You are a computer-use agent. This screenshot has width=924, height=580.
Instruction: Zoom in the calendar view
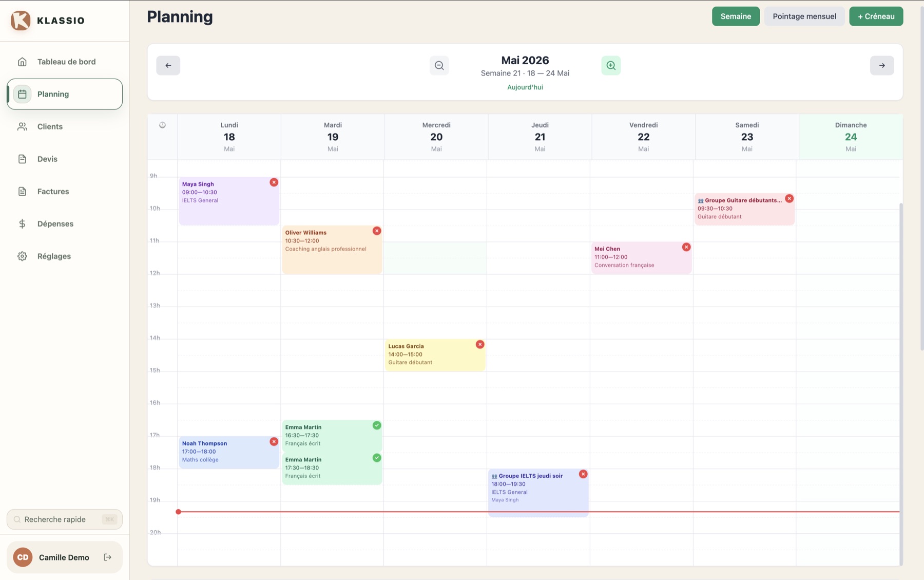click(611, 65)
